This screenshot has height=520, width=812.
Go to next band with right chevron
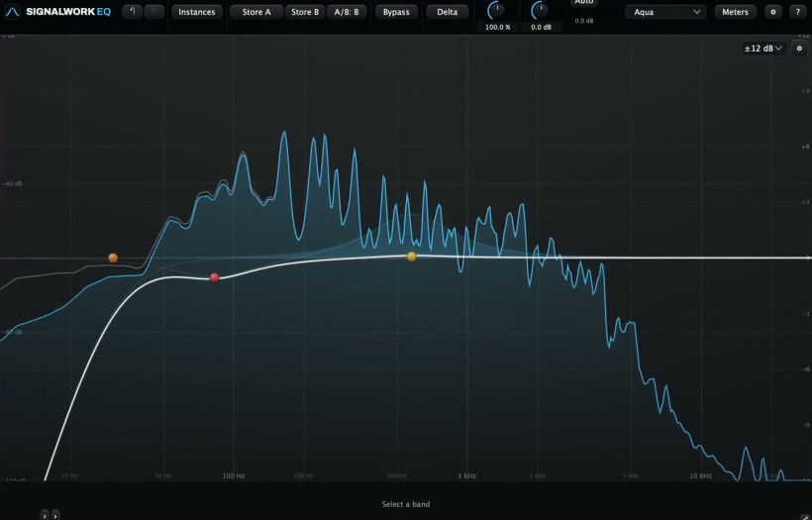point(55,515)
